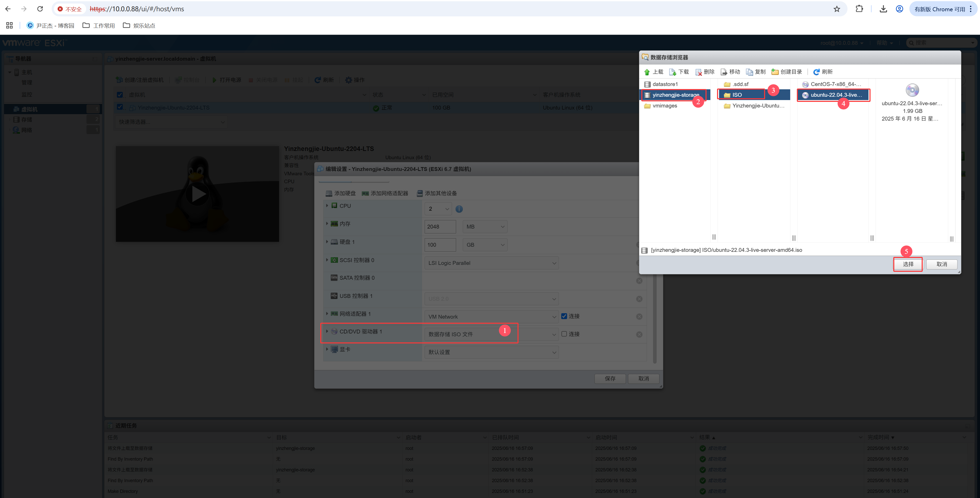Uncheck network adapter 1 connect checkbox
Screen dimensions: 980x498
(x=564, y=316)
